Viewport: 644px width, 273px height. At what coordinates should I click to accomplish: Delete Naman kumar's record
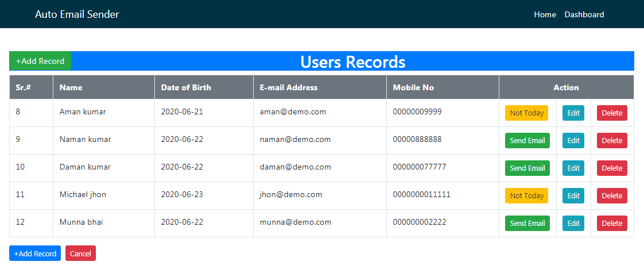coord(612,140)
